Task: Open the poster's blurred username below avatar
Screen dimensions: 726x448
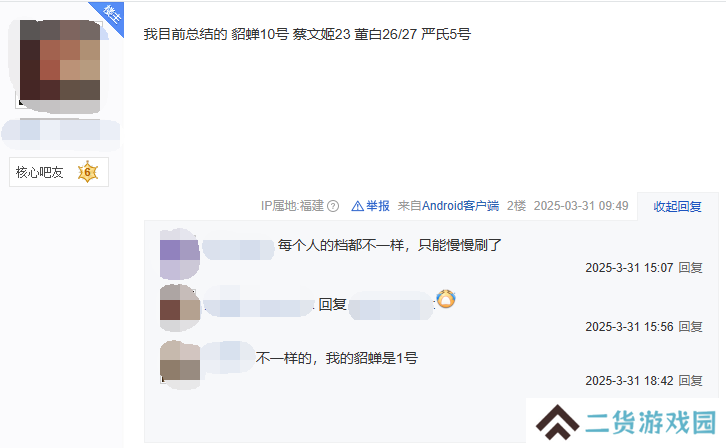Action: tap(61, 134)
